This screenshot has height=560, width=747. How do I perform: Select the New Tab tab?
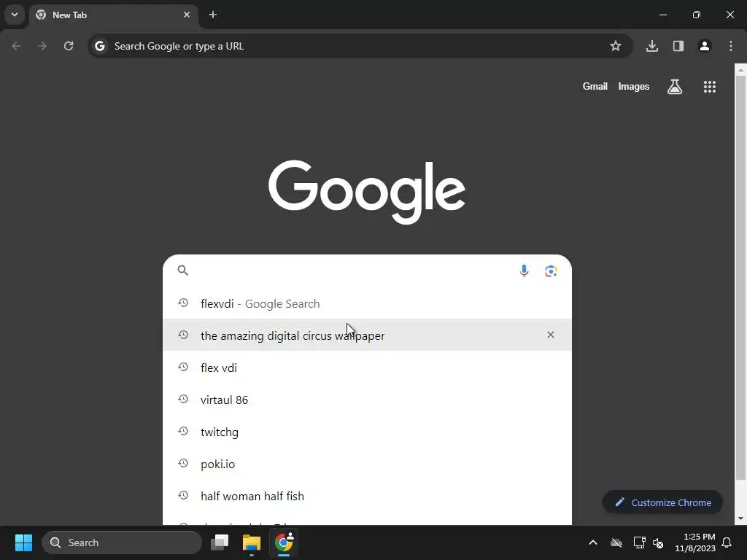[114, 15]
